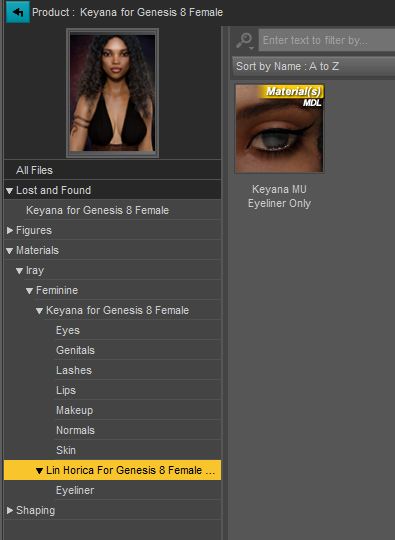Collapse the Feminine subcategory
Viewport: 395px width, 540px height.
click(30, 291)
